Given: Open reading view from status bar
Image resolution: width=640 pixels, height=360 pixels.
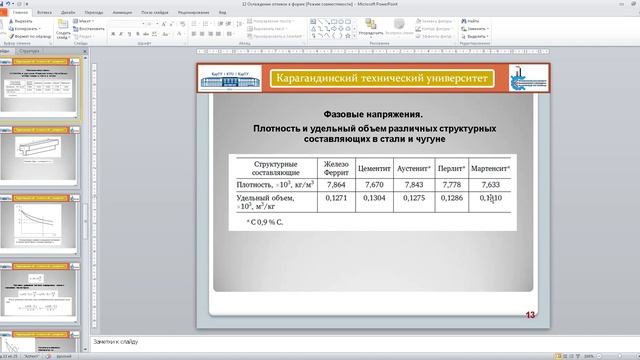Looking at the screenshot, I should 571,356.
